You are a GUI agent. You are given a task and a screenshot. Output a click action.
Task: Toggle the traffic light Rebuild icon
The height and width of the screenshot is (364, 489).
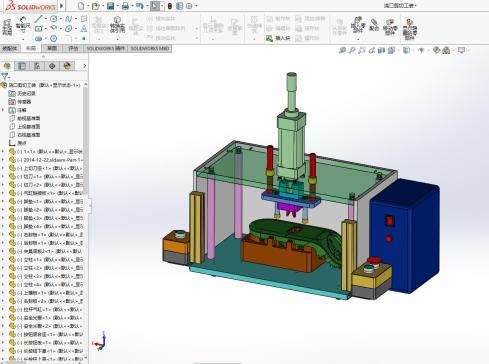coord(170,6)
